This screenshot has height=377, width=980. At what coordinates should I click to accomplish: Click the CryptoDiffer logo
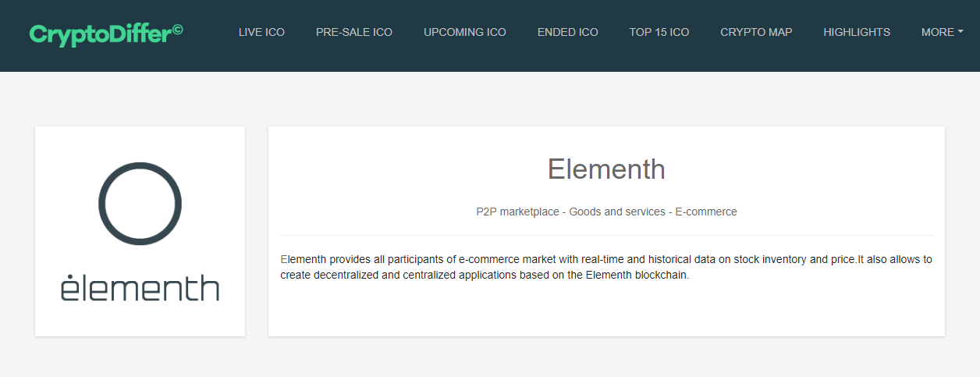tap(101, 34)
